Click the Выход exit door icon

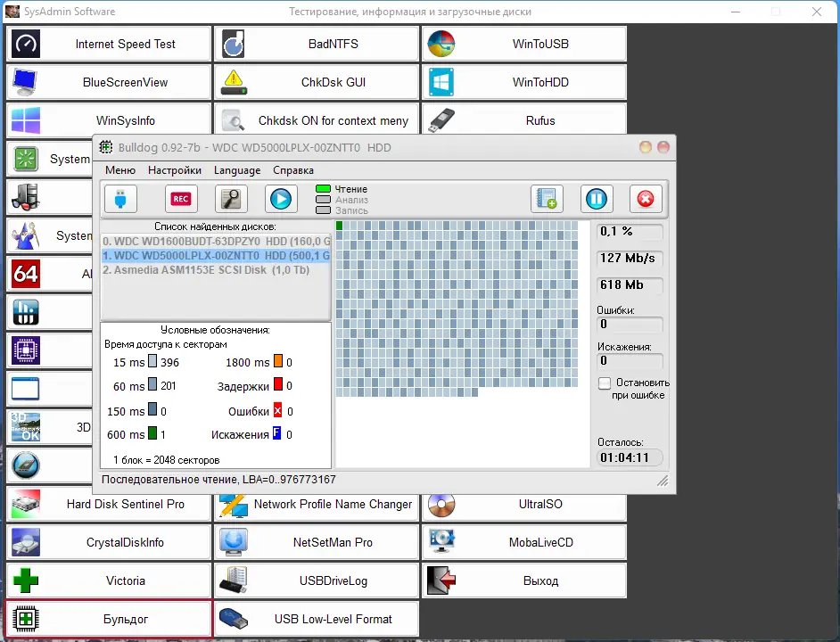pyautogui.click(x=441, y=580)
